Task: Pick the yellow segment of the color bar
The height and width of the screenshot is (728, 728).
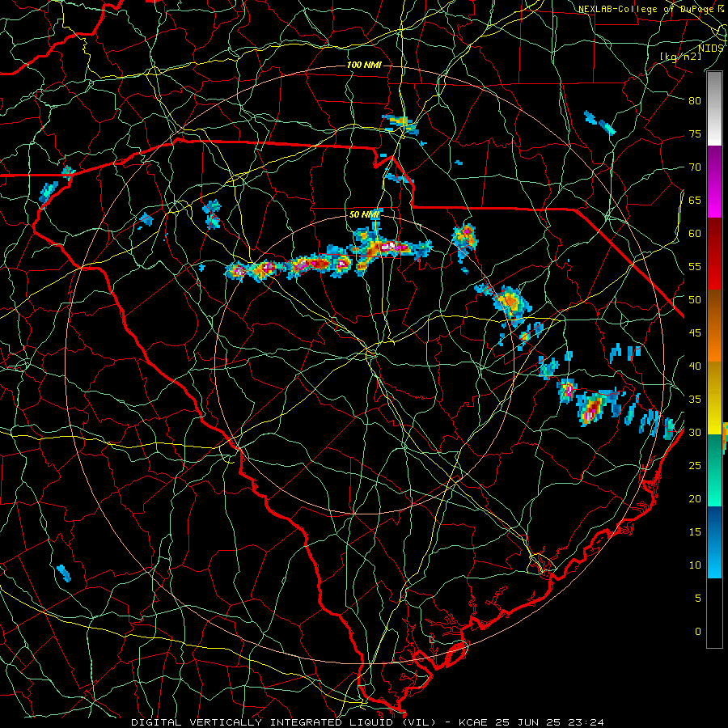Action: (714, 398)
